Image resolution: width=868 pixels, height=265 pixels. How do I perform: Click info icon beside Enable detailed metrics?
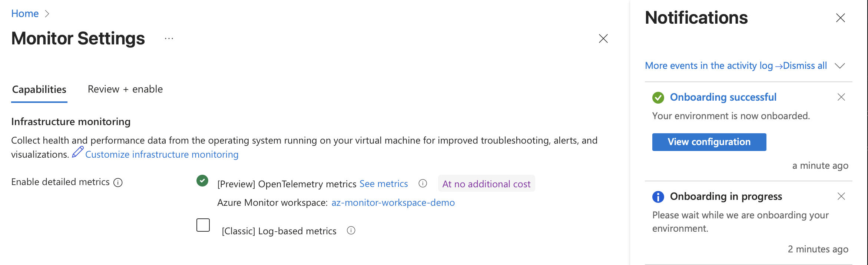(118, 182)
